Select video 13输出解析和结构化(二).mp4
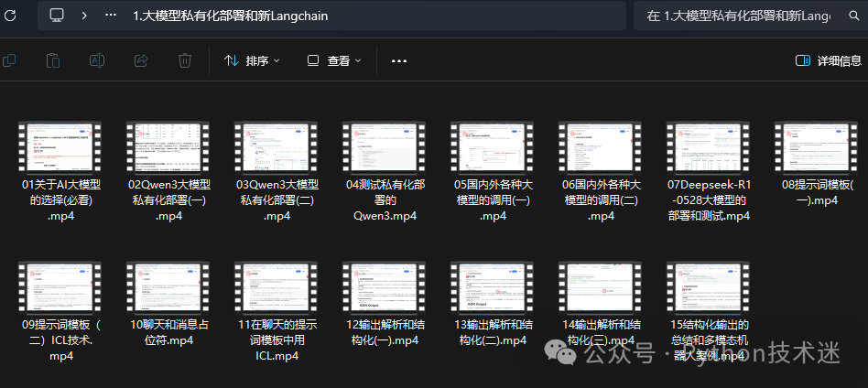Viewport: 868px width, 388px height. [x=494, y=305]
